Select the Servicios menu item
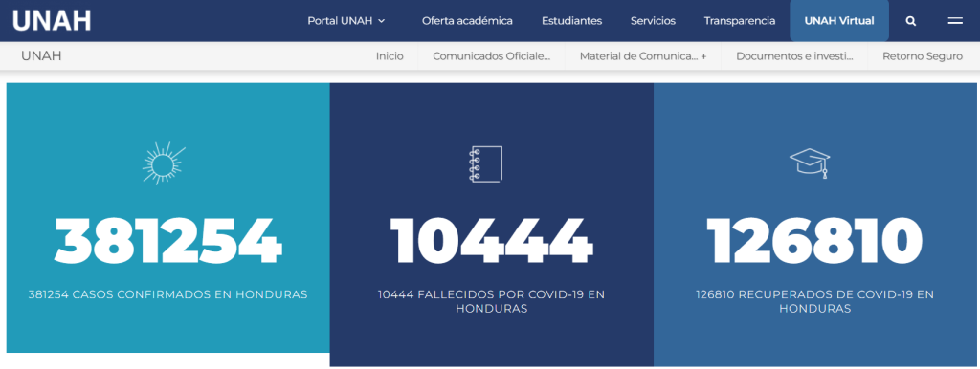 [653, 21]
